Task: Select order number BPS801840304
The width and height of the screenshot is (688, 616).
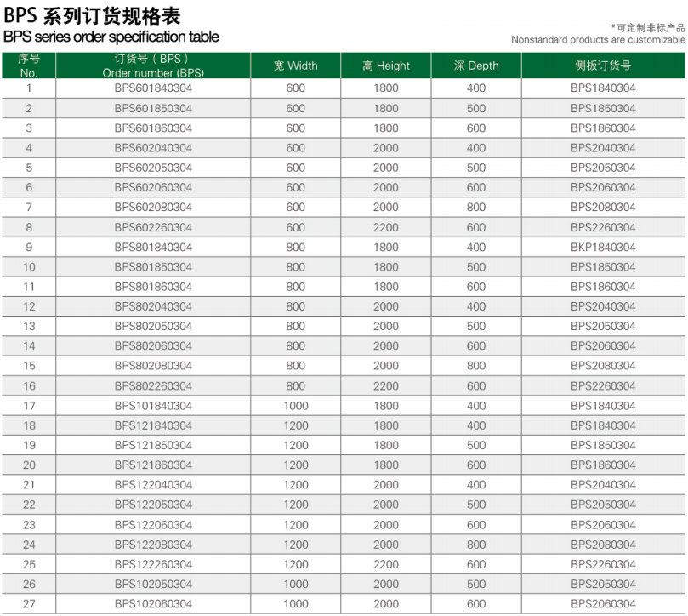Action: pyautogui.click(x=153, y=248)
